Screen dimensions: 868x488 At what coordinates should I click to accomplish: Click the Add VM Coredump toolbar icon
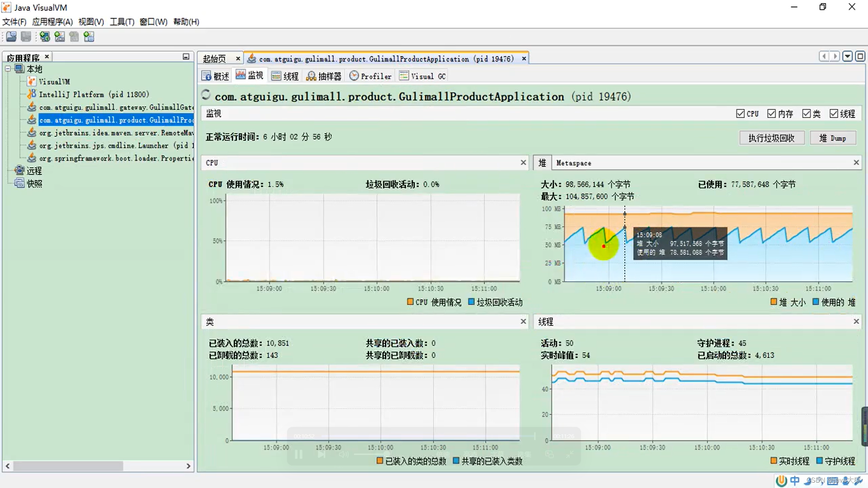pos(74,37)
